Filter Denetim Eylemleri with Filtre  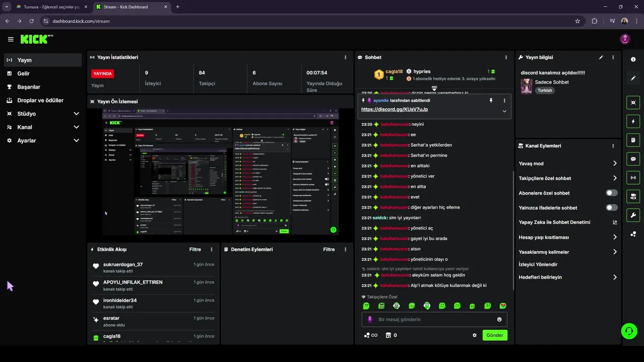tap(329, 249)
